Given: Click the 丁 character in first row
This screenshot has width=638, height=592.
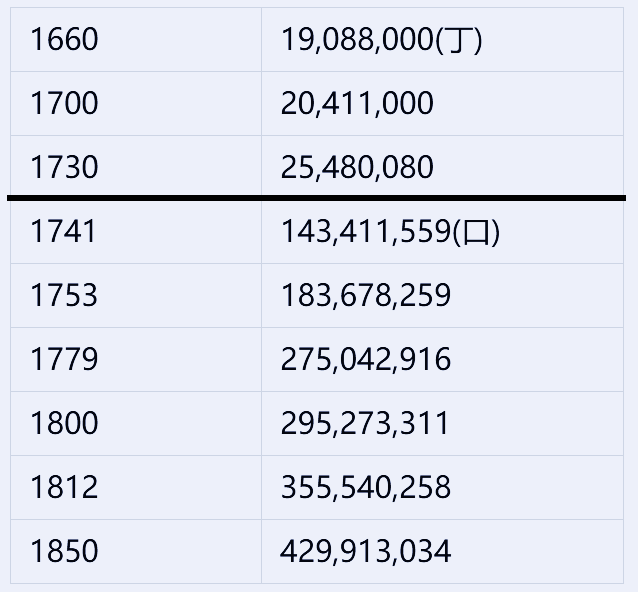Looking at the screenshot, I should tap(459, 41).
